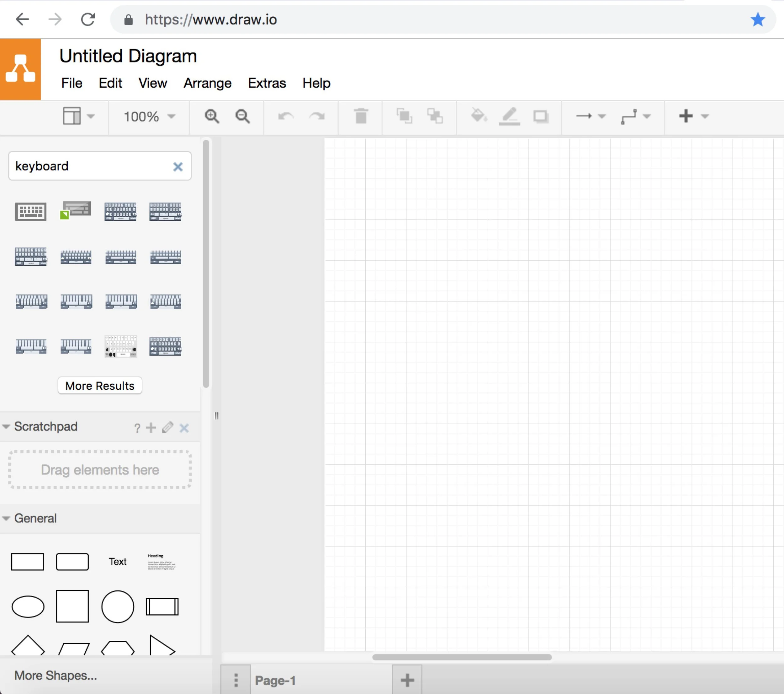Click the fill color bucket icon

click(x=479, y=115)
